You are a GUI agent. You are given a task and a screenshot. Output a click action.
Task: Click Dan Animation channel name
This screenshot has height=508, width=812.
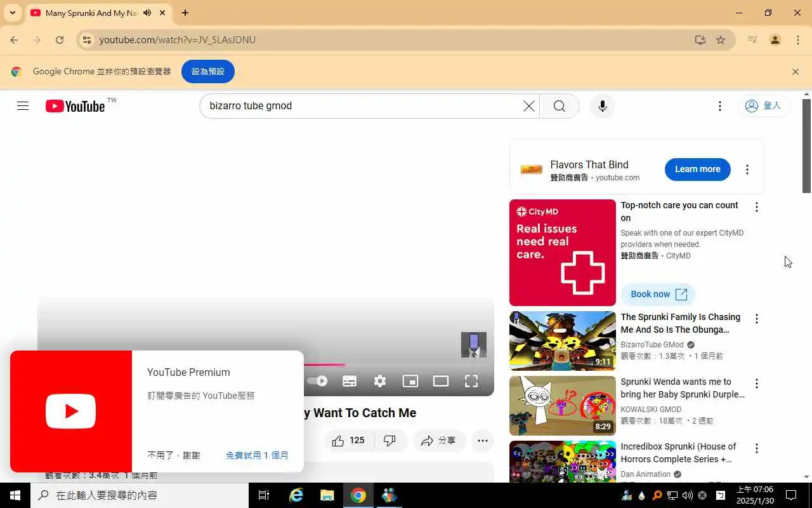coord(645,474)
